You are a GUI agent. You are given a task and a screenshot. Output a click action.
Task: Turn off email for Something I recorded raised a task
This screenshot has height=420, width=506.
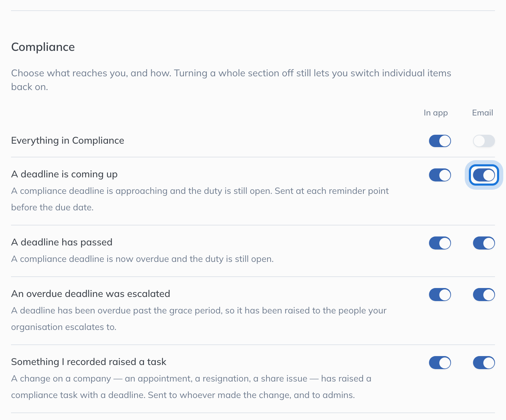(484, 363)
